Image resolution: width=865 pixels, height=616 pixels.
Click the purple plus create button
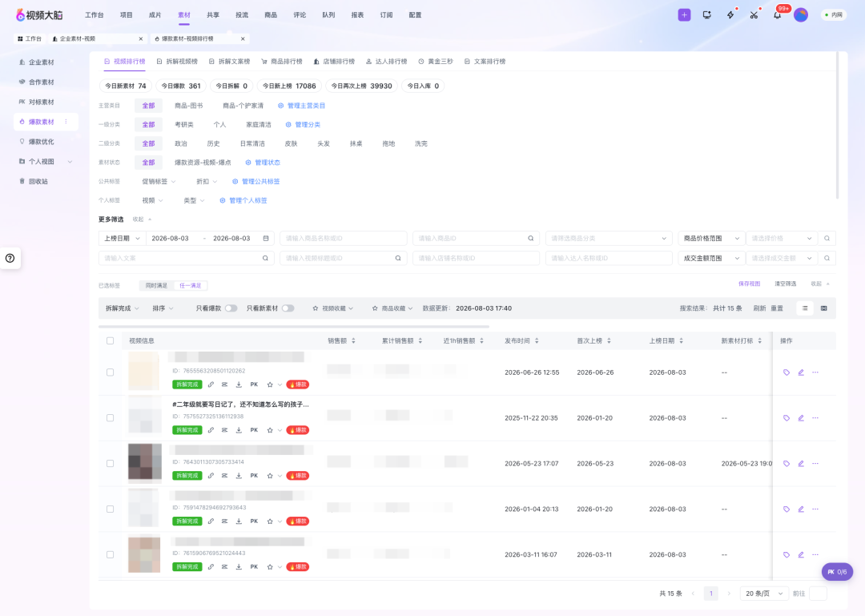(x=684, y=15)
